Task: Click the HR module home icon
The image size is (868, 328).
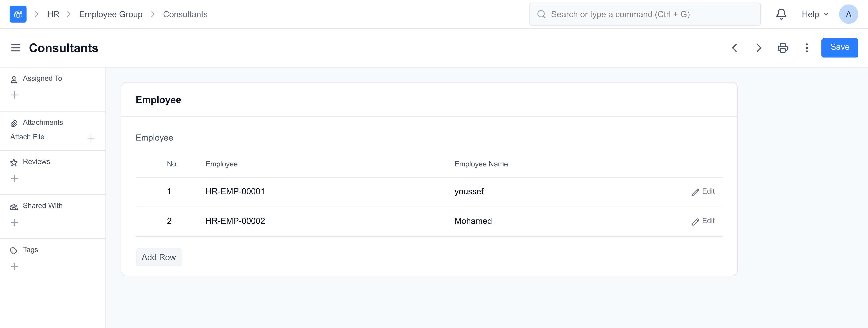Action: (x=18, y=14)
